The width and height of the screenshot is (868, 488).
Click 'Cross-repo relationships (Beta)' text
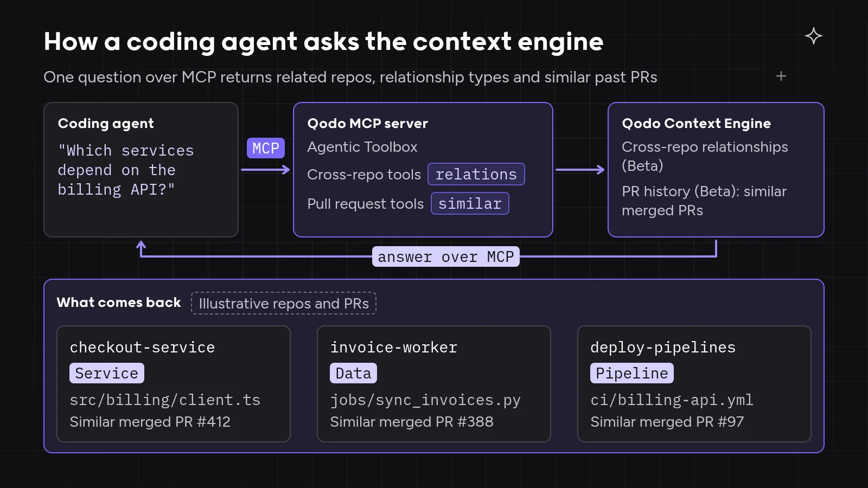[x=705, y=156]
